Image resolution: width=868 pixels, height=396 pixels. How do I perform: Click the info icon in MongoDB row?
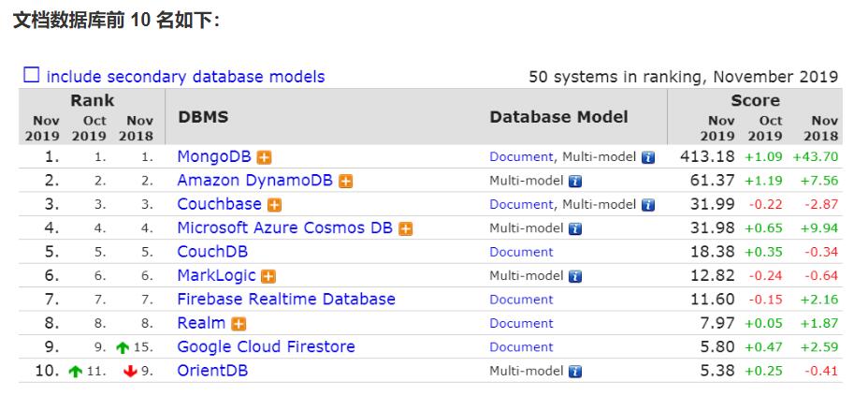pyautogui.click(x=648, y=158)
